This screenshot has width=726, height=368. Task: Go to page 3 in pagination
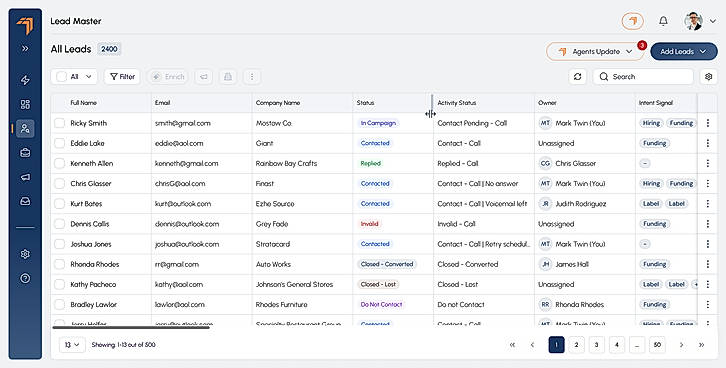pyautogui.click(x=596, y=345)
